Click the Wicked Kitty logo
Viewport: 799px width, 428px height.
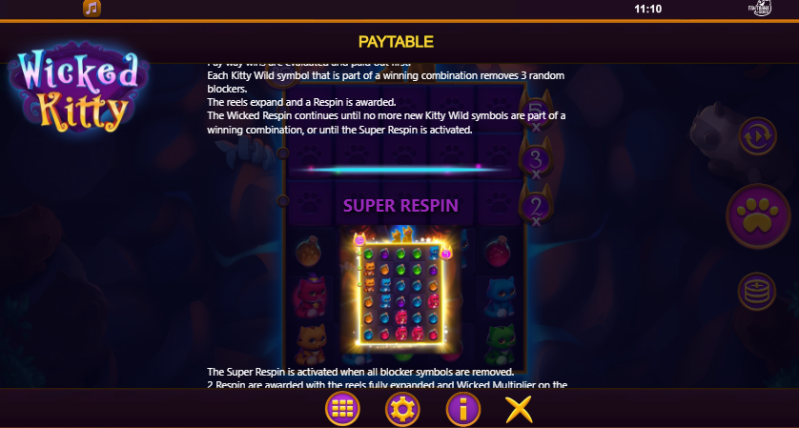pyautogui.click(x=79, y=88)
